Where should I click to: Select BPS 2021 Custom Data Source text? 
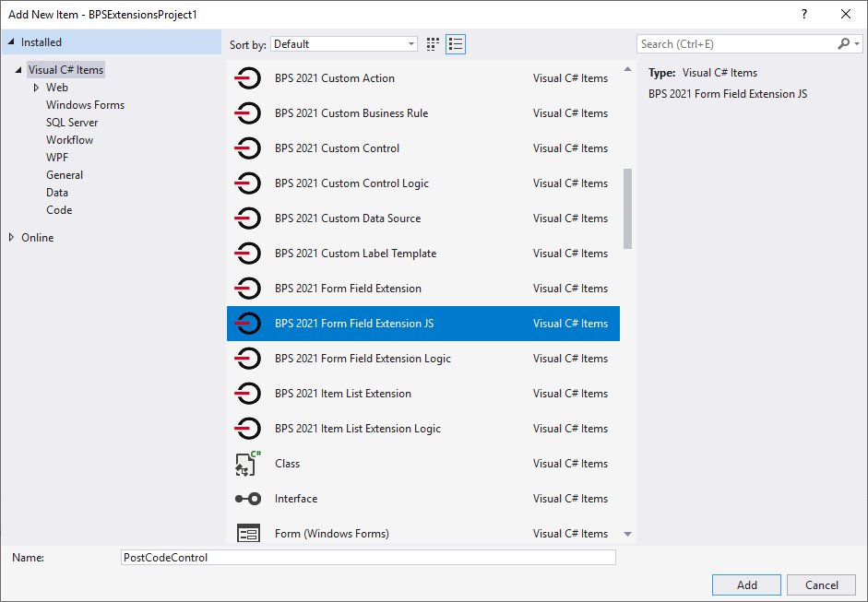point(348,218)
